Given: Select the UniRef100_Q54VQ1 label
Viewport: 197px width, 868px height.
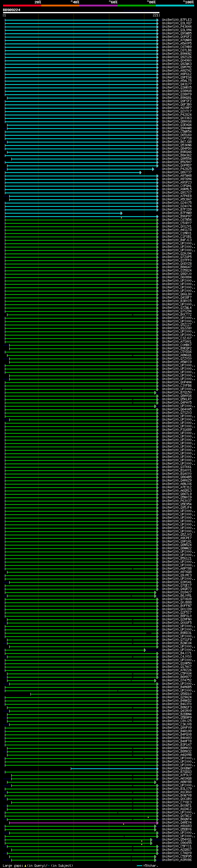Looking at the screenshot, I should (x=177, y=839).
